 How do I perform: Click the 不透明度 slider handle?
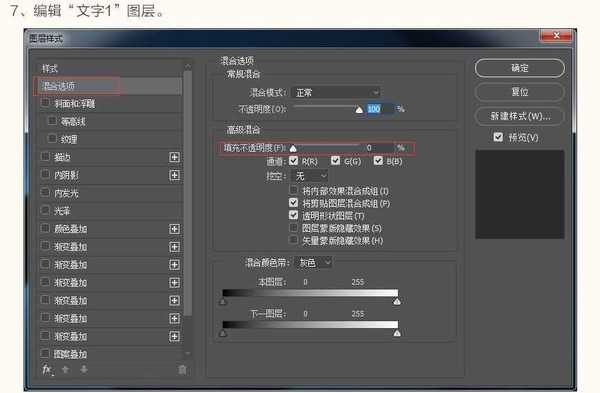359,110
